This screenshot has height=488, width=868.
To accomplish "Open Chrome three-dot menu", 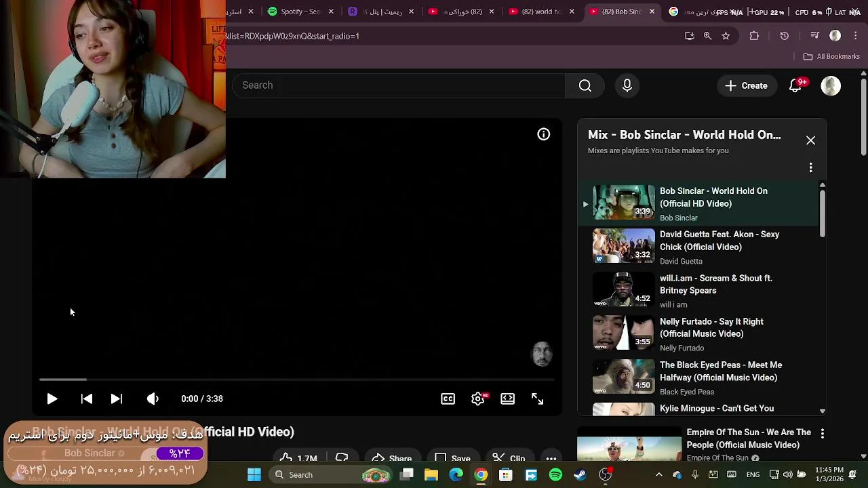I will coord(855,36).
